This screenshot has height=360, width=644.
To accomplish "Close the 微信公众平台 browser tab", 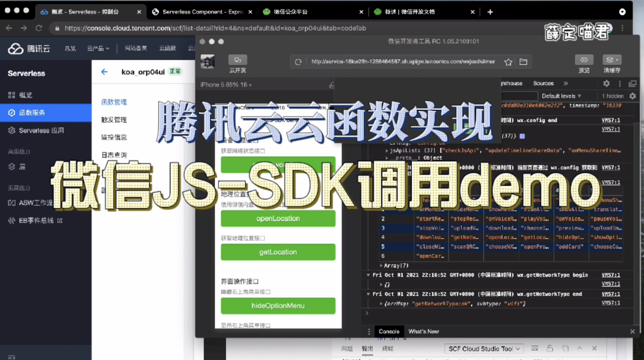I will [361, 12].
